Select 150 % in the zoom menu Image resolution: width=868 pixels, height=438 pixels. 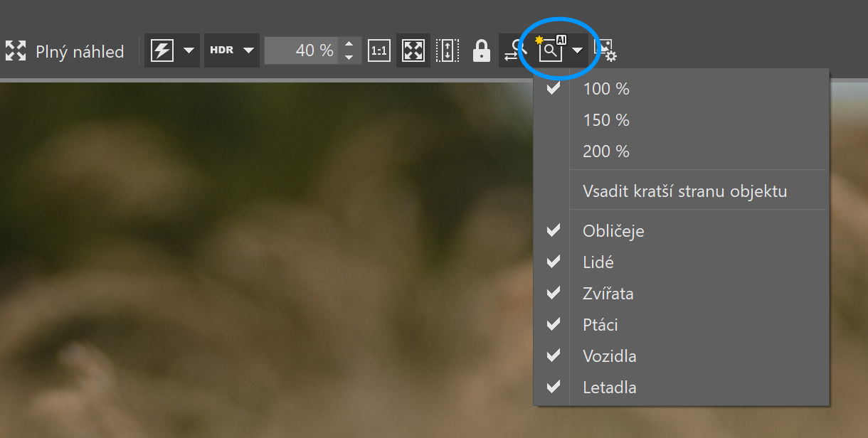coord(606,120)
